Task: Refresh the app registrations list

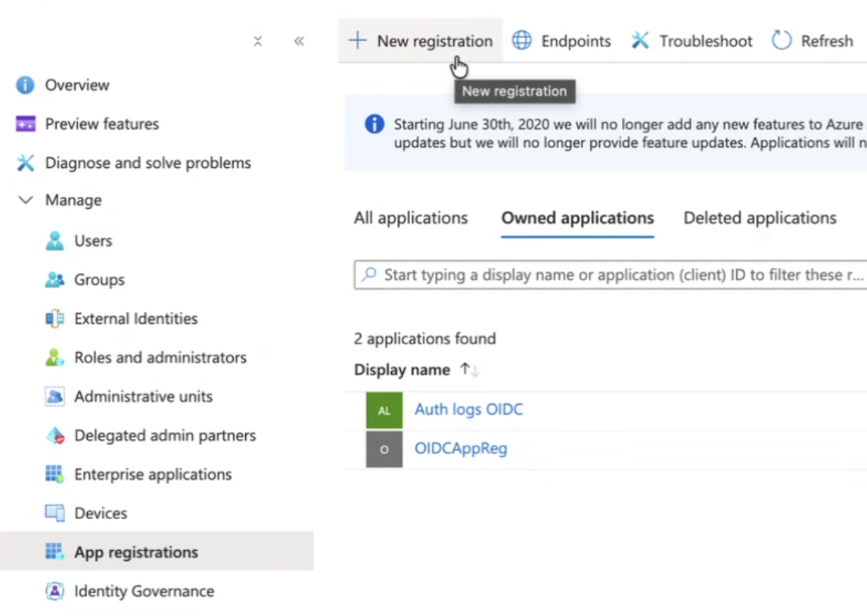Action: (812, 41)
